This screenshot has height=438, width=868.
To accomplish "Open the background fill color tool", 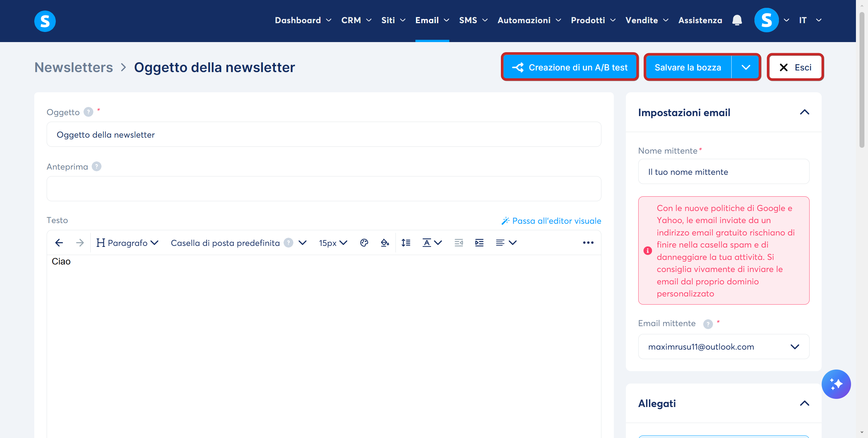I will [385, 243].
